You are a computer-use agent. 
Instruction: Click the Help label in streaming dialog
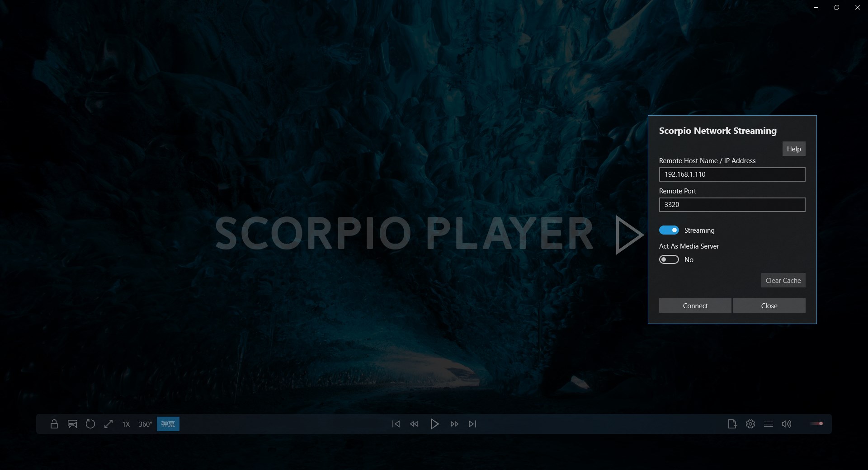[x=794, y=149]
